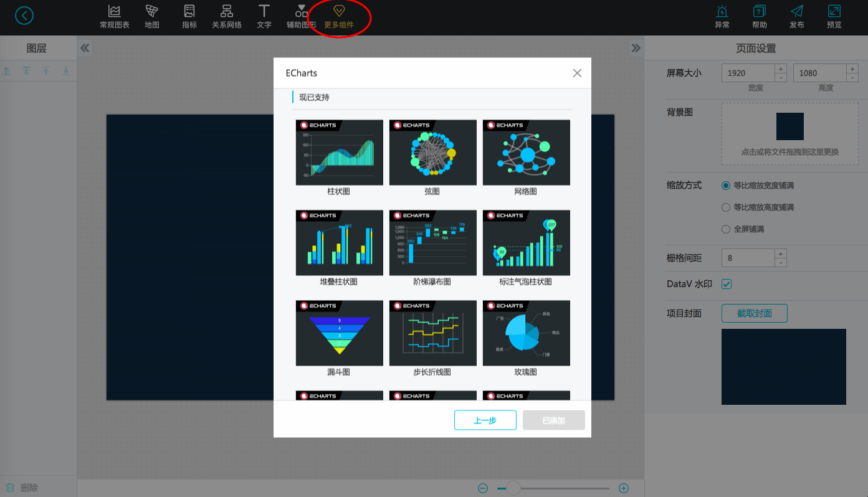The image size is (868, 497).
Task: Open the 地图 map components
Action: click(152, 17)
